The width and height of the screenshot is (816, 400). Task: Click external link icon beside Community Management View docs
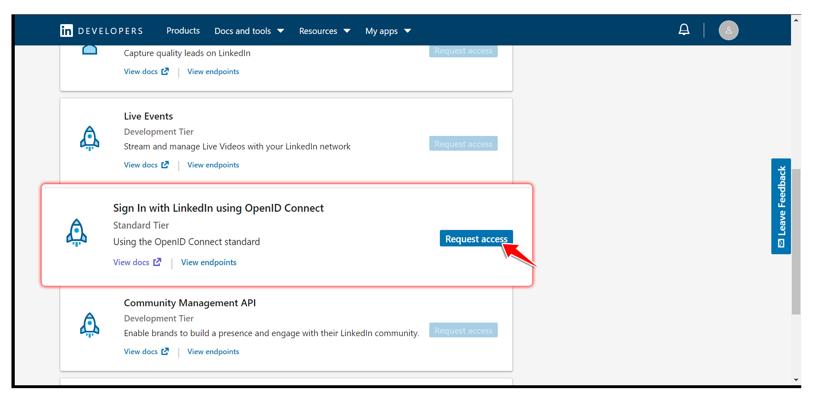tap(165, 352)
